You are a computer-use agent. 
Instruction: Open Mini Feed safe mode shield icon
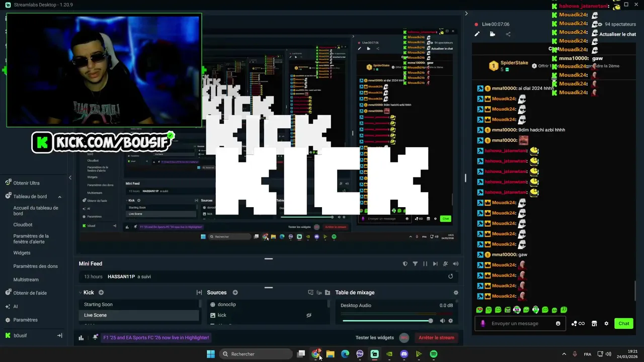[x=405, y=263]
